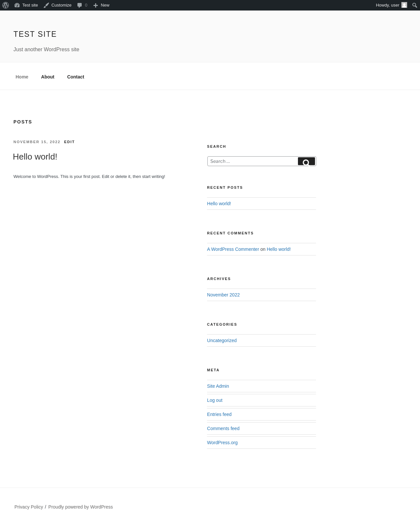Click the RECENT POSTS widget heading
Image resolution: width=420 pixels, height=522 pixels.
[225, 187]
